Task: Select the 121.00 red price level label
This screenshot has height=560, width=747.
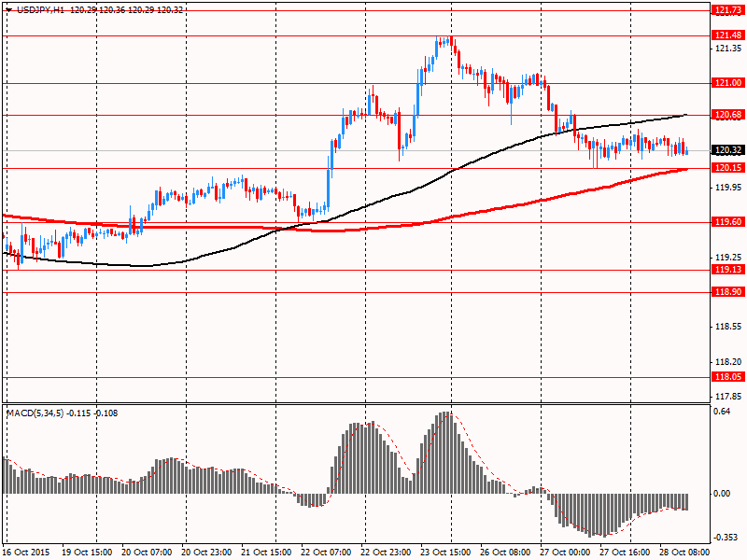Action: coord(728,83)
